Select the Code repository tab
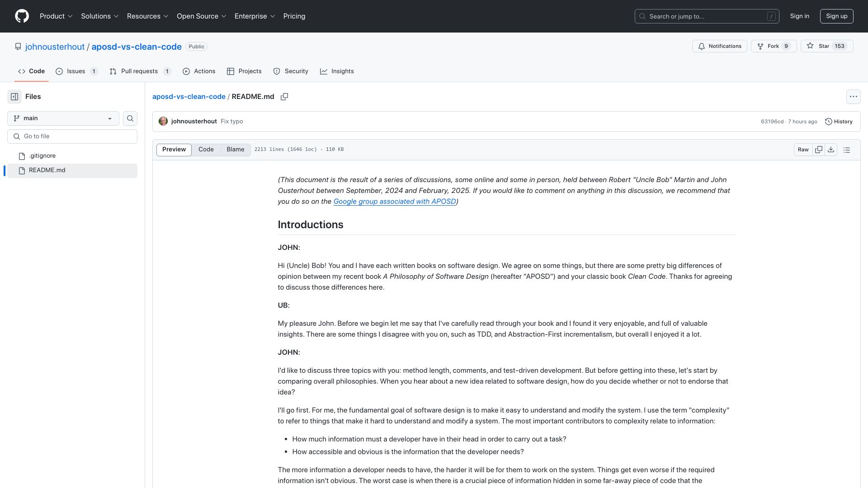 tap(31, 71)
